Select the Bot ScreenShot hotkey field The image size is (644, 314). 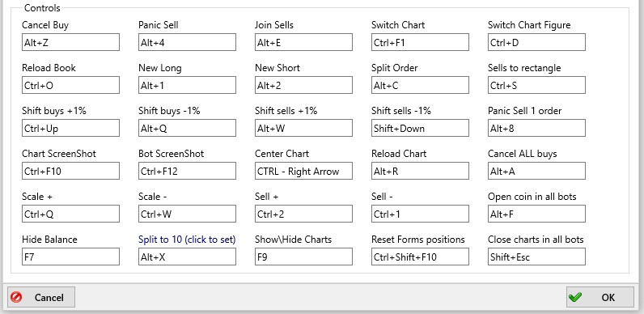pyautogui.click(x=187, y=171)
